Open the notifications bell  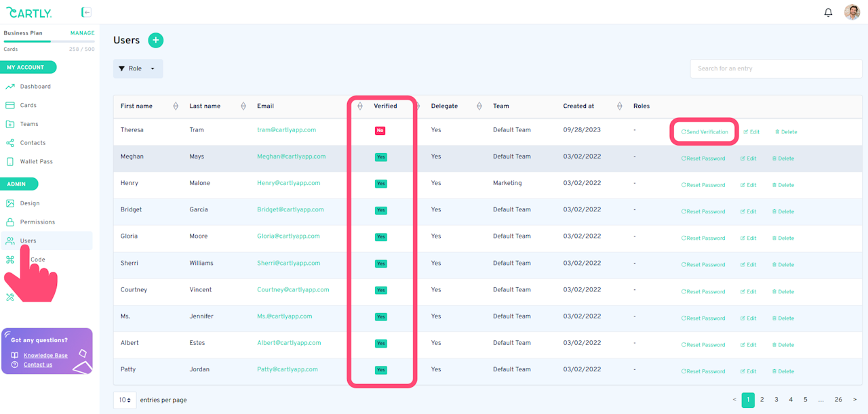(x=828, y=12)
